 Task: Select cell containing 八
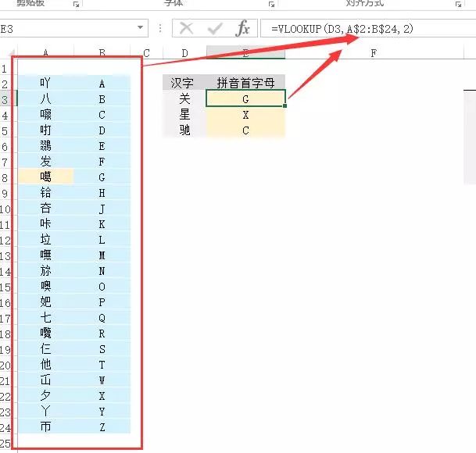point(45,98)
